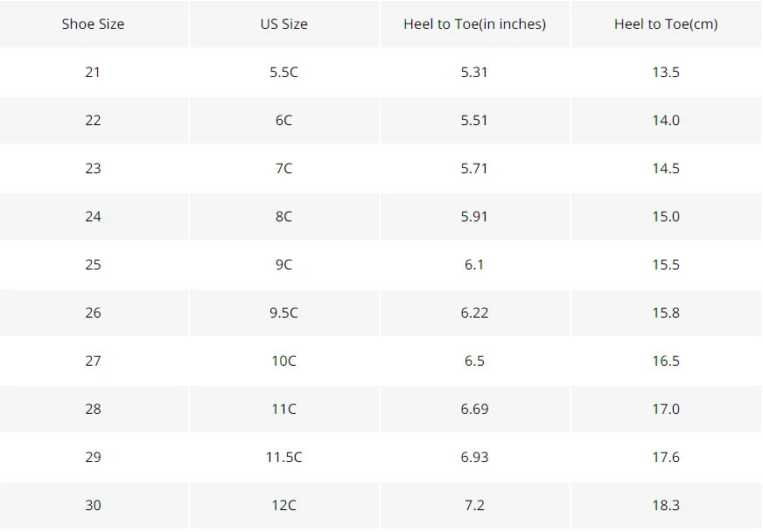The width and height of the screenshot is (763, 532).
Task: Click shoe size 28 cell
Action: (x=93, y=409)
